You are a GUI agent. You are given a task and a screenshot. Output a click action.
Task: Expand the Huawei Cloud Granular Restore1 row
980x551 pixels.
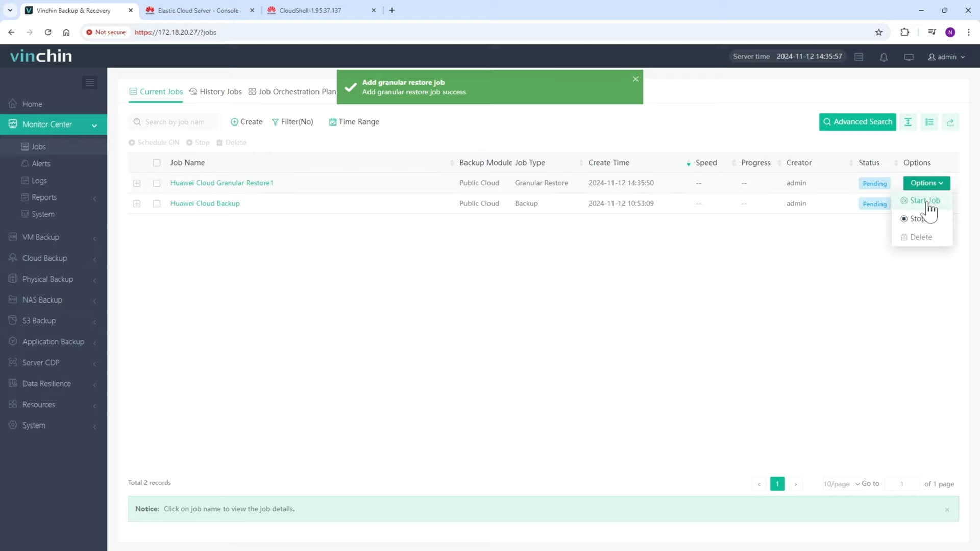[x=137, y=183]
